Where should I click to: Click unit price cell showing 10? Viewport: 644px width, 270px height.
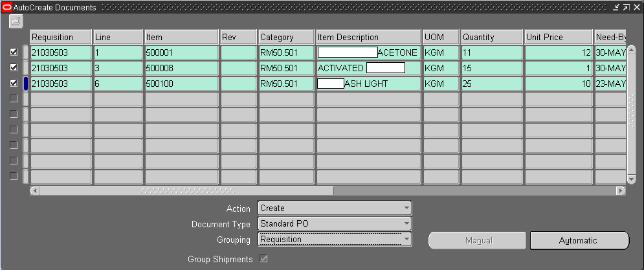pyautogui.click(x=559, y=84)
